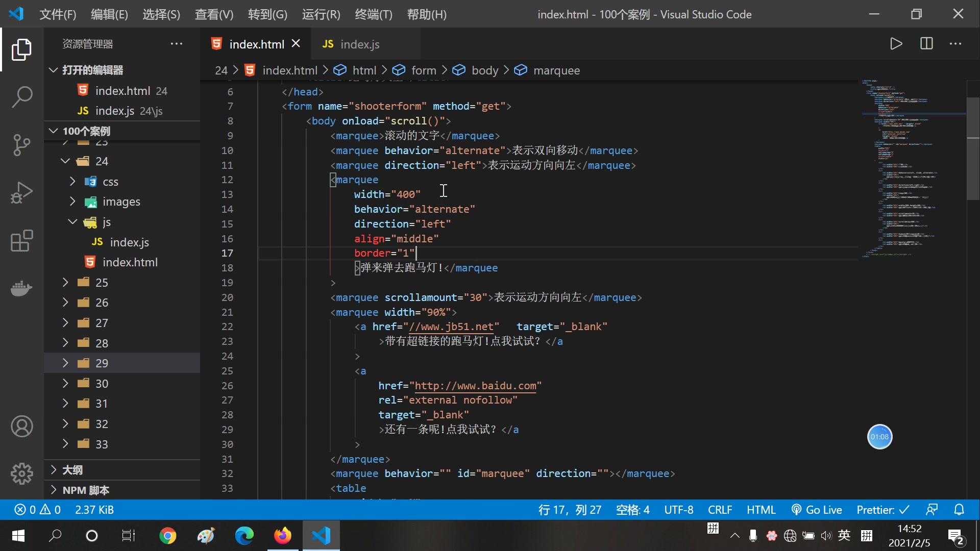Open the 终端(T) menu
This screenshot has width=980, height=551.
pos(373,14)
